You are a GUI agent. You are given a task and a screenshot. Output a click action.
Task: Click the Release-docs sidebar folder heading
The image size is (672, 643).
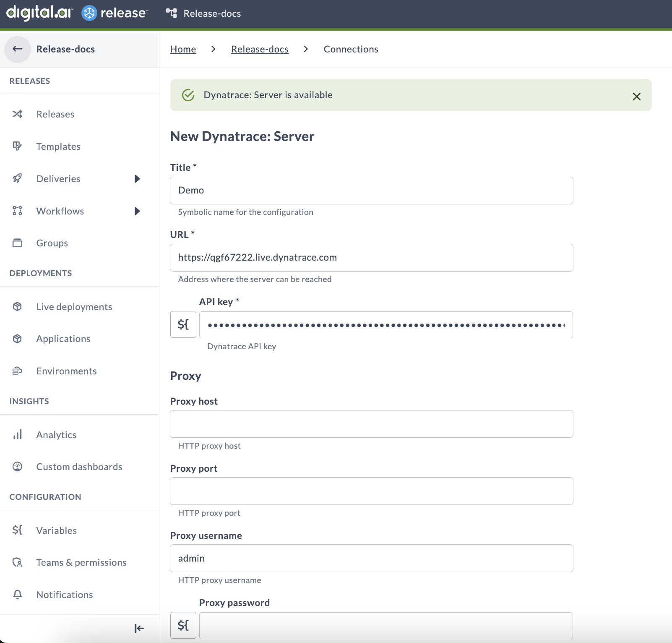65,49
